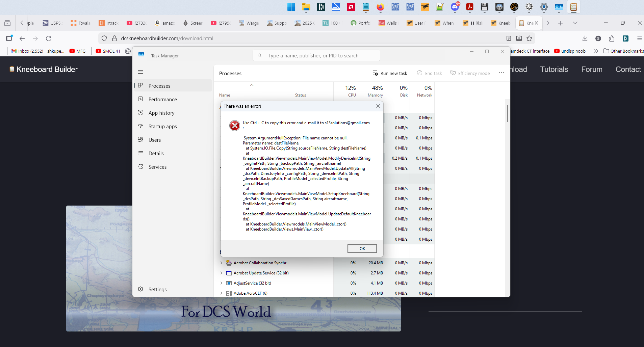The image size is (644, 347).
Task: Open Task Manager more options ellipsis
Action: click(501, 73)
